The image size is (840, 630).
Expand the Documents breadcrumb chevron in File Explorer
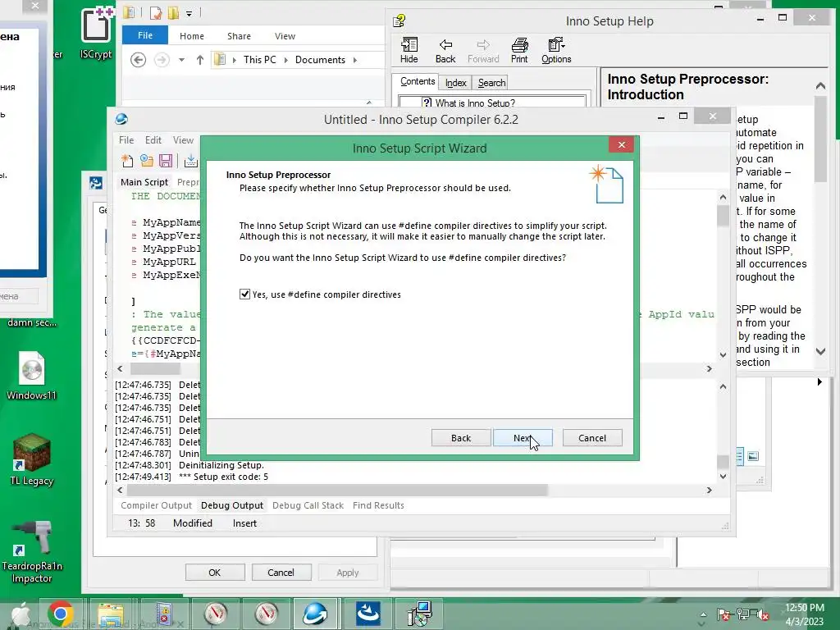click(354, 60)
